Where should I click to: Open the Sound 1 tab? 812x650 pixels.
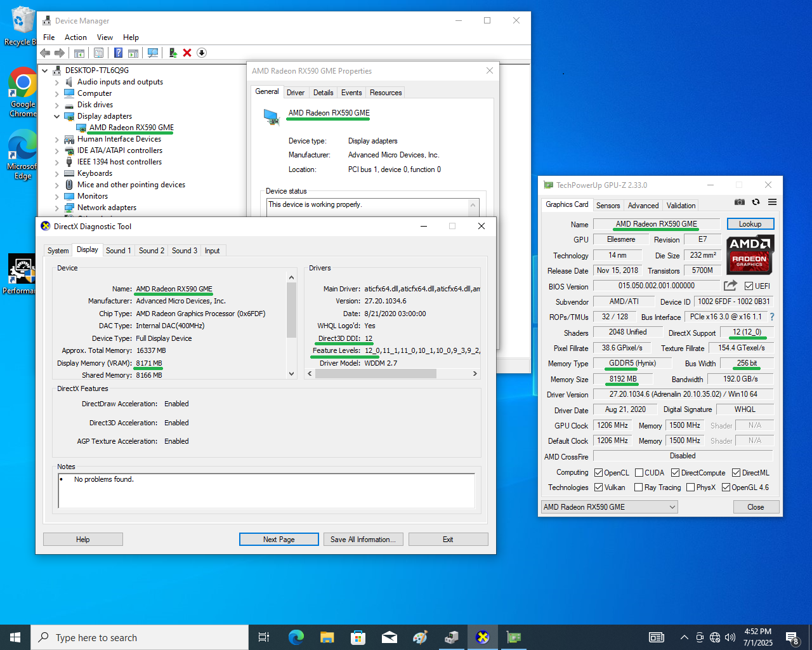(x=118, y=251)
